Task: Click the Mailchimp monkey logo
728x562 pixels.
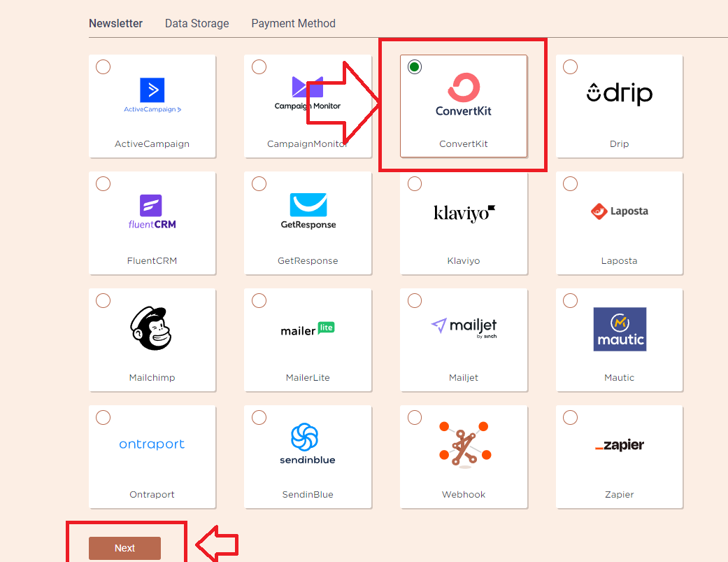Action: (x=151, y=328)
